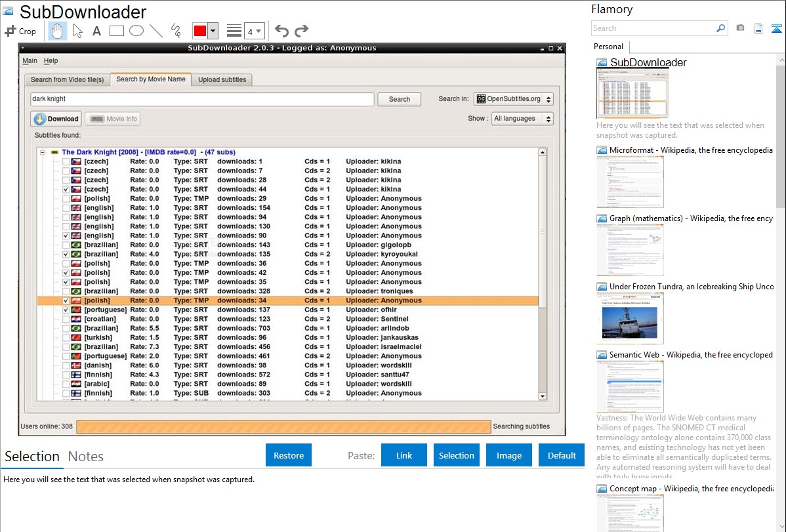786x532 pixels.
Task: Click the Flamory search field
Action: (653, 28)
